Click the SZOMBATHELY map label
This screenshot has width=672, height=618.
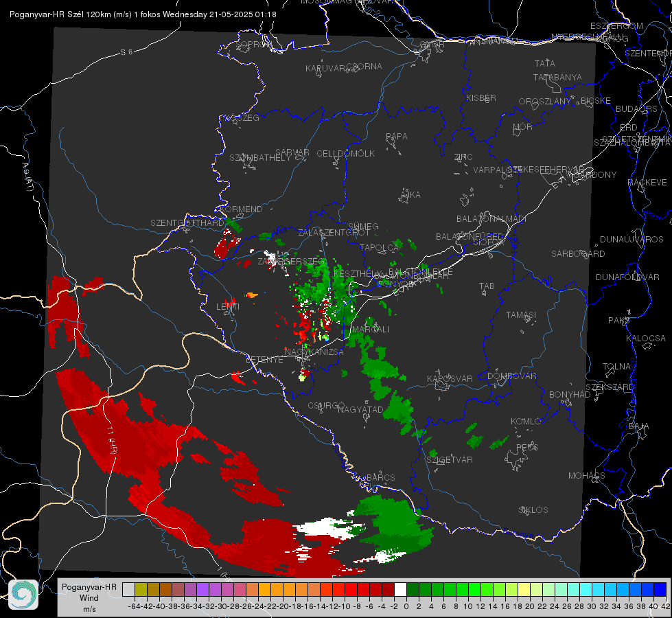click(259, 158)
